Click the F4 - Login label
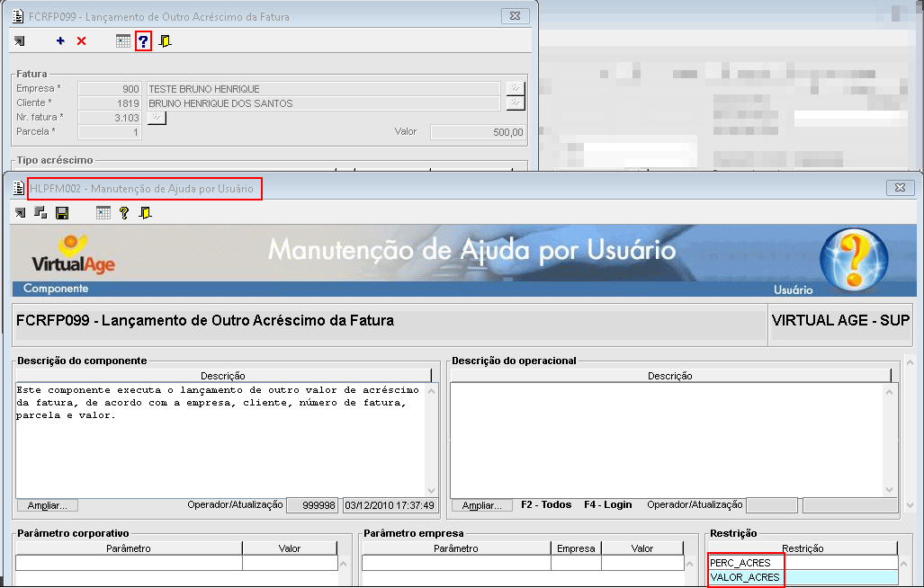 [x=607, y=504]
